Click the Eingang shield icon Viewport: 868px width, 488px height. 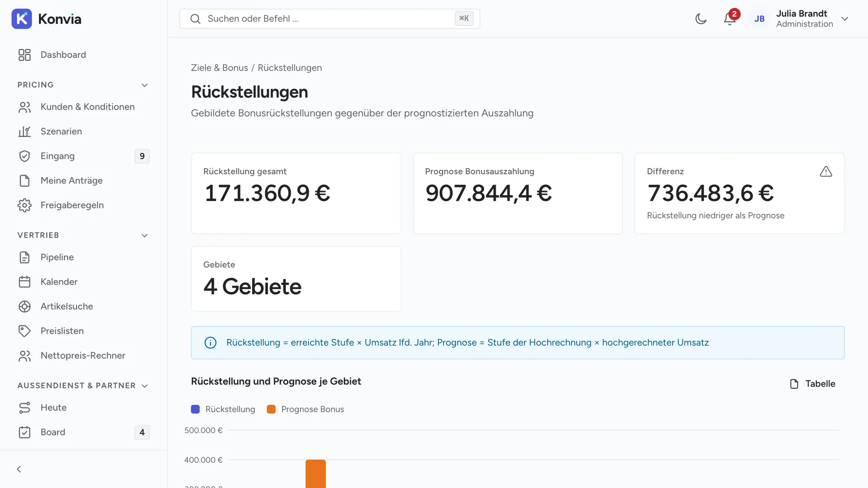(24, 156)
